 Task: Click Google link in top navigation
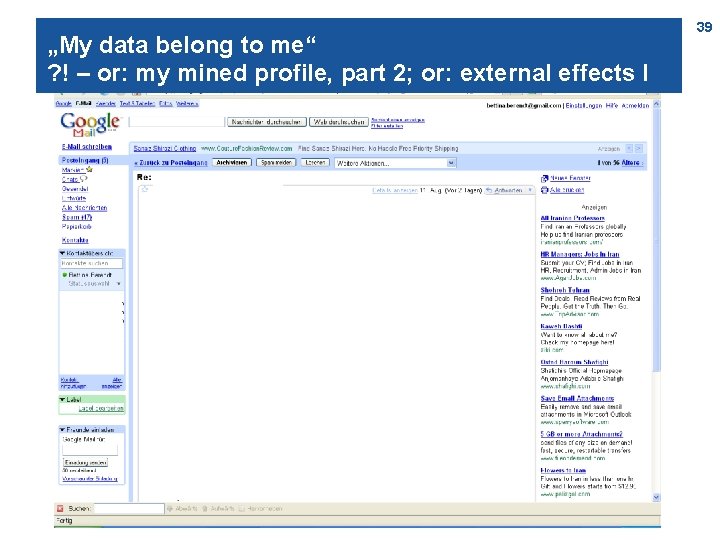(x=63, y=104)
